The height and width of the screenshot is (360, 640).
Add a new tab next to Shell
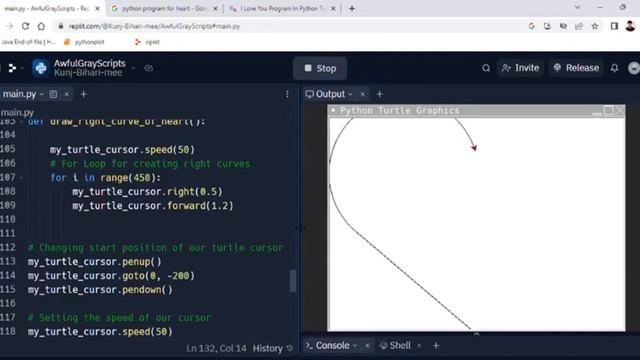click(x=436, y=346)
